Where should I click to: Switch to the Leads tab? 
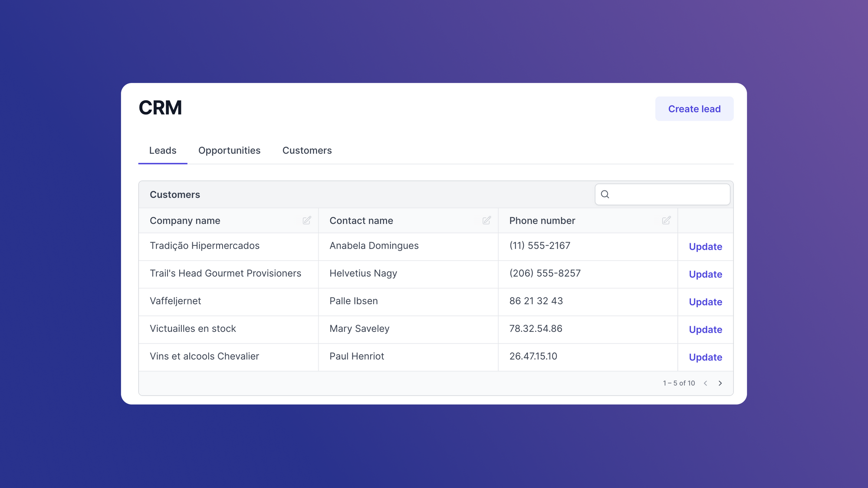163,151
